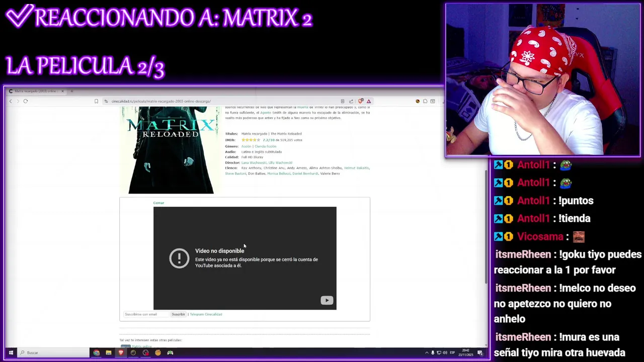Open Chrome from the taskbar

[x=96, y=352]
